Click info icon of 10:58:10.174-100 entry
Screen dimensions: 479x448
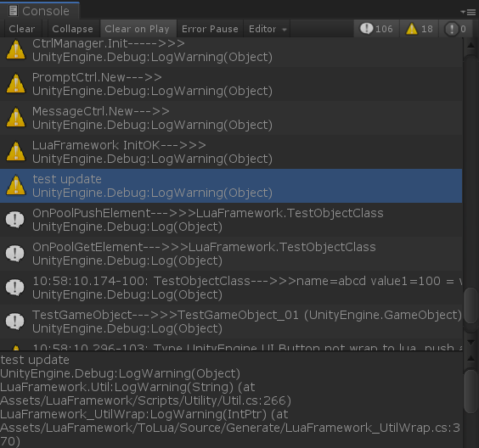[x=15, y=287]
